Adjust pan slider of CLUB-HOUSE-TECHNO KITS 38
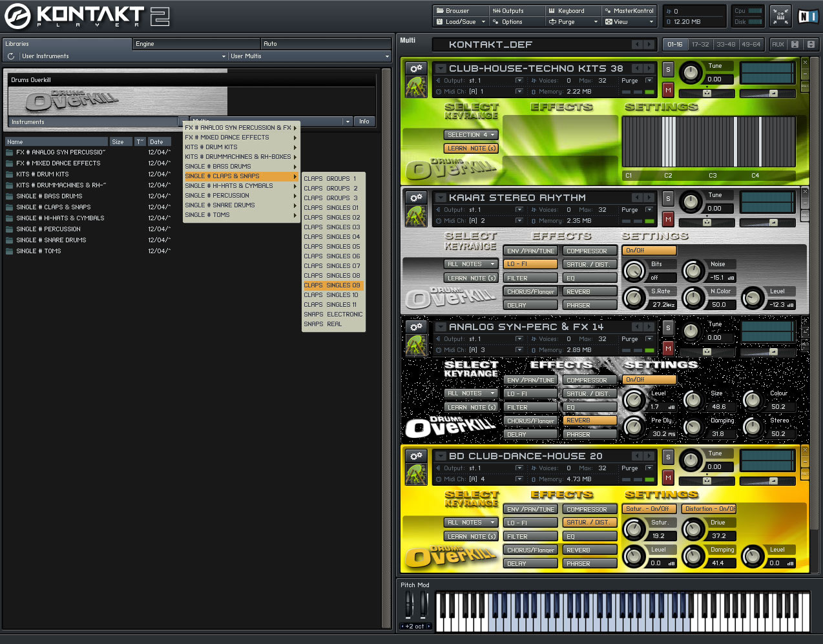The width and height of the screenshot is (823, 644). point(707,94)
